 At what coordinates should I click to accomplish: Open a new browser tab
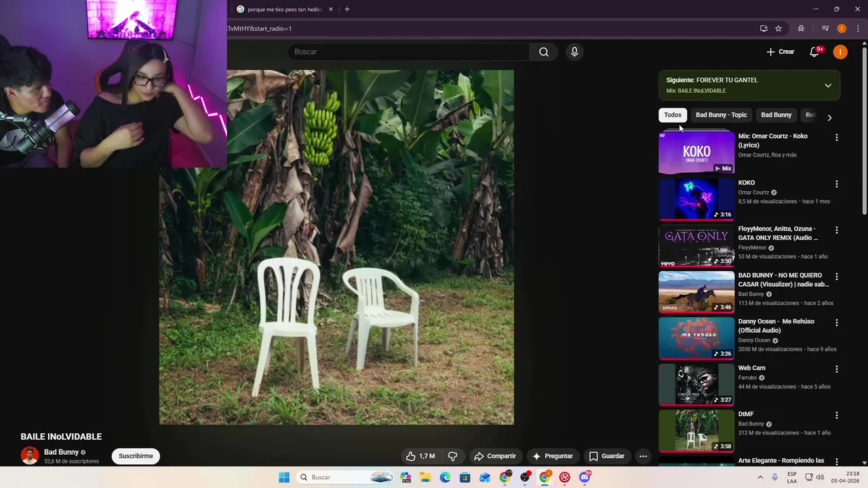coord(347,9)
